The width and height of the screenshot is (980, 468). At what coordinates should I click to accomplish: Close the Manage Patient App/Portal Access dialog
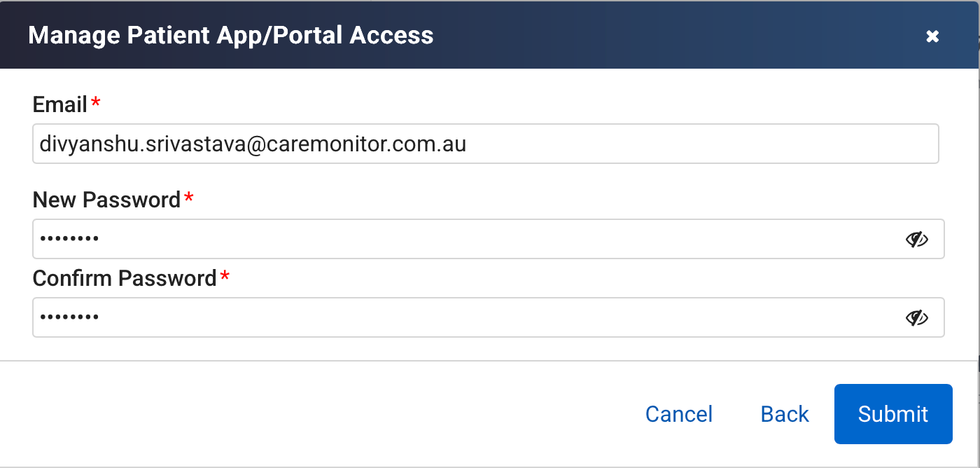[x=932, y=36]
